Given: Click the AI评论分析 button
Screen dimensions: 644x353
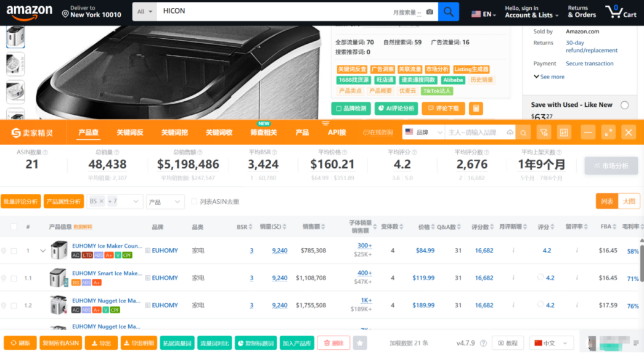Looking at the screenshot, I should tap(396, 109).
